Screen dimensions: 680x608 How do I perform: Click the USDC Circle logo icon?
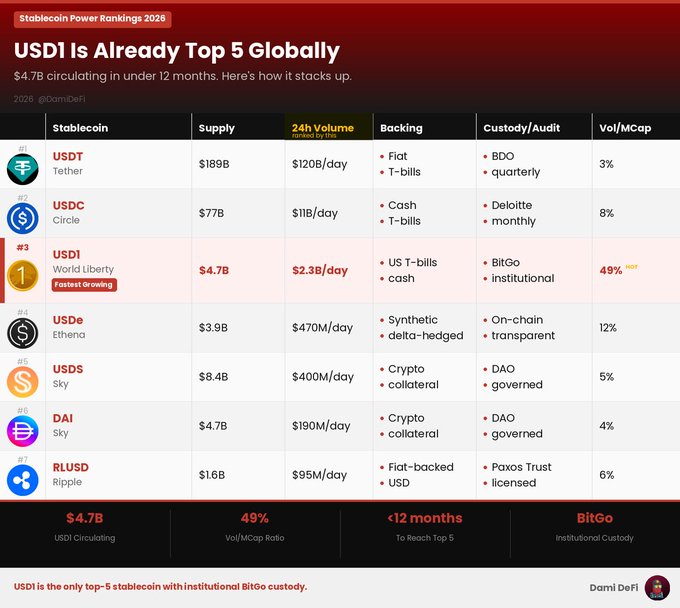point(23,218)
